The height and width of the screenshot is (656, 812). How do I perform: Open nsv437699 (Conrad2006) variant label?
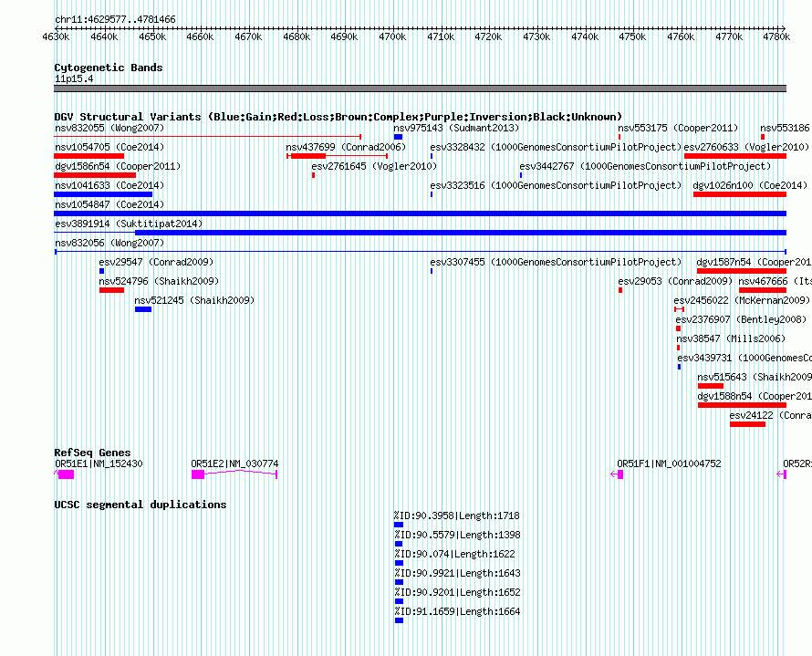tap(346, 147)
